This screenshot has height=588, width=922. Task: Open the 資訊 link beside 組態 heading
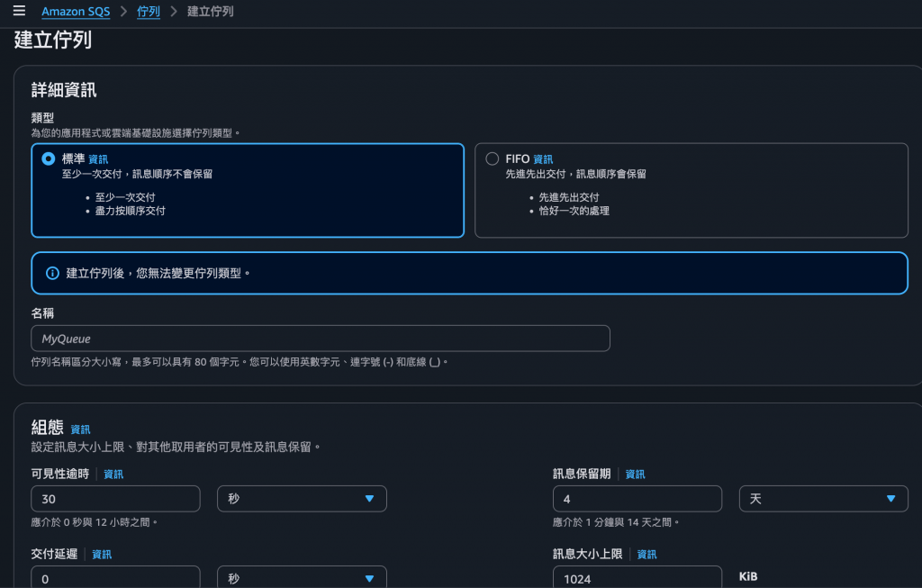click(x=80, y=430)
